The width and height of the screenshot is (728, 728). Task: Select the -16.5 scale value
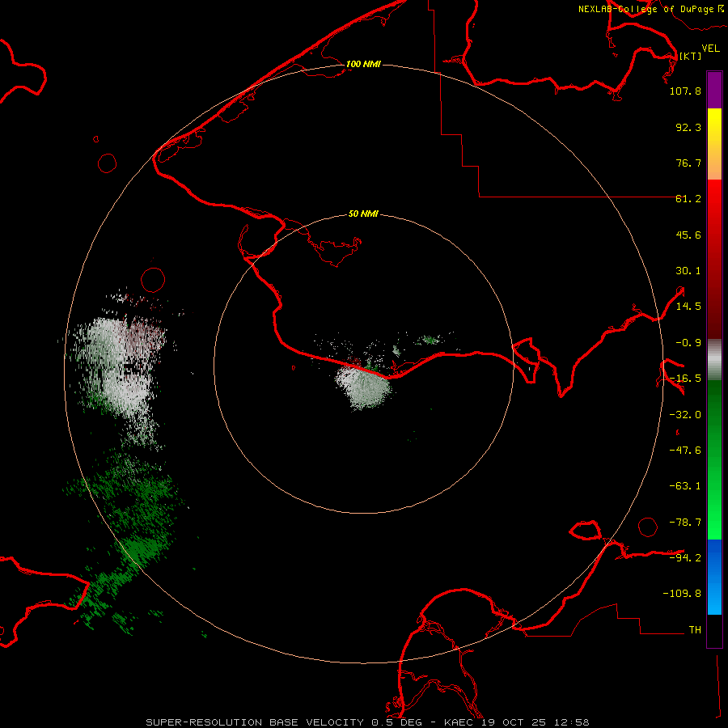point(685,379)
